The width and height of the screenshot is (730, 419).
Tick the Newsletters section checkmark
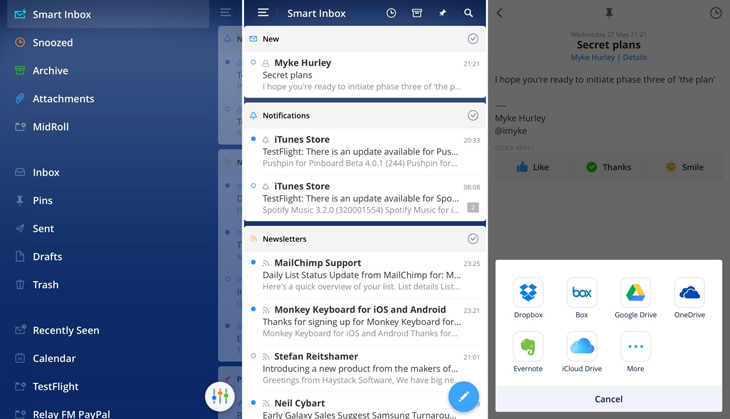pyautogui.click(x=473, y=238)
